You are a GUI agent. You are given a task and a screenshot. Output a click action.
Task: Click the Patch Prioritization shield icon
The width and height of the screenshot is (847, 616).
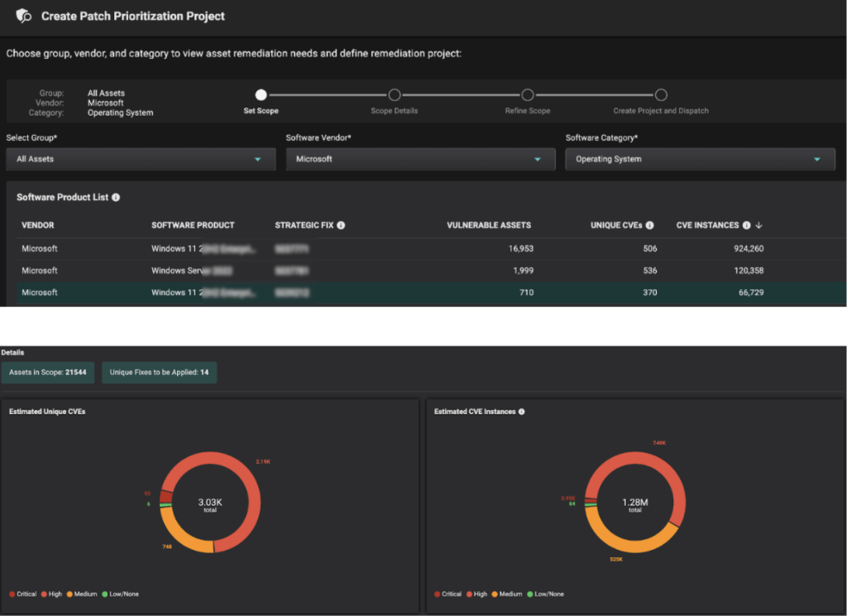(x=23, y=17)
